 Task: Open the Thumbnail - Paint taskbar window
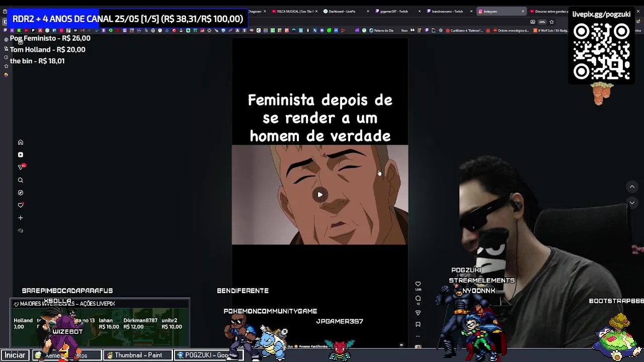(137, 355)
